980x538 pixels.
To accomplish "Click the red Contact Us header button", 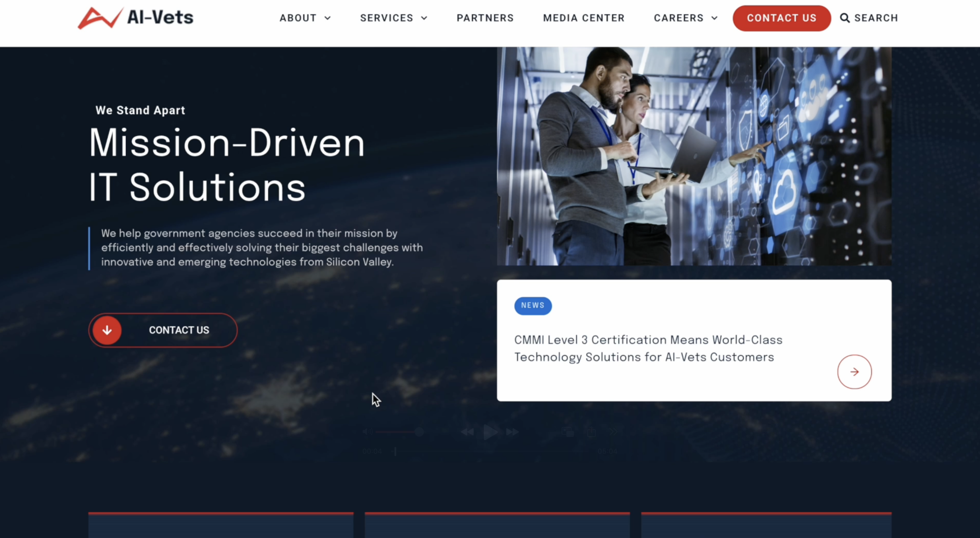I will 781,18.
